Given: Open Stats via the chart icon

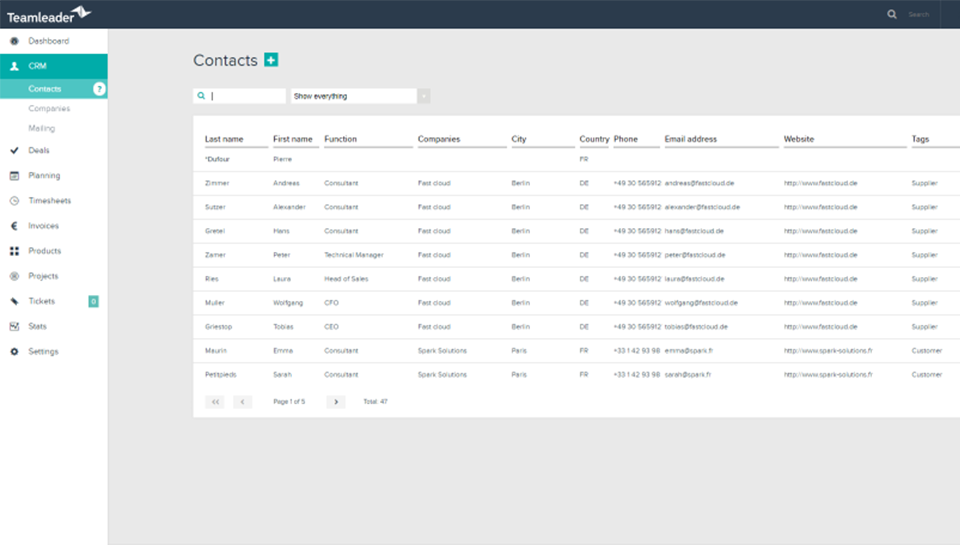Looking at the screenshot, I should [14, 327].
